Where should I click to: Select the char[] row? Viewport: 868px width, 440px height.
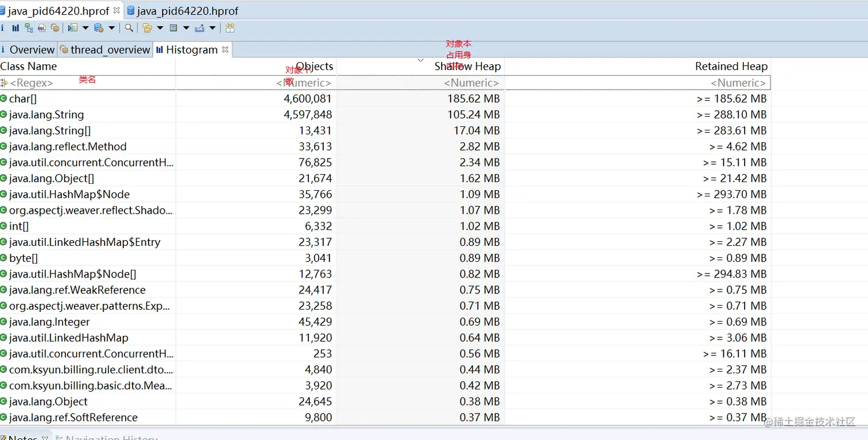[385, 98]
